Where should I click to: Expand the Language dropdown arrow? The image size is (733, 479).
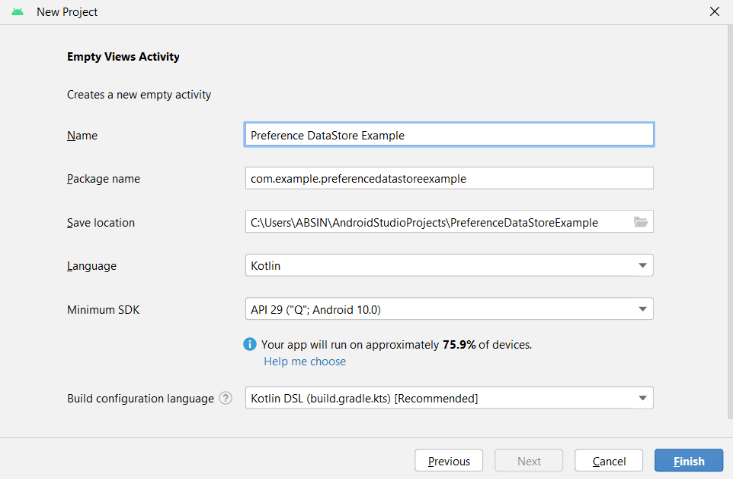tap(642, 265)
